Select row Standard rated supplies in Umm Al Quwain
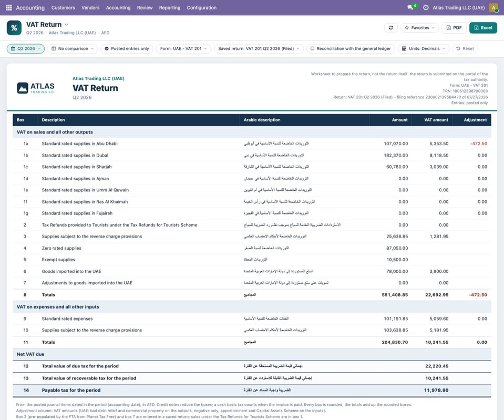This screenshot has height=420, width=504. 252,190
